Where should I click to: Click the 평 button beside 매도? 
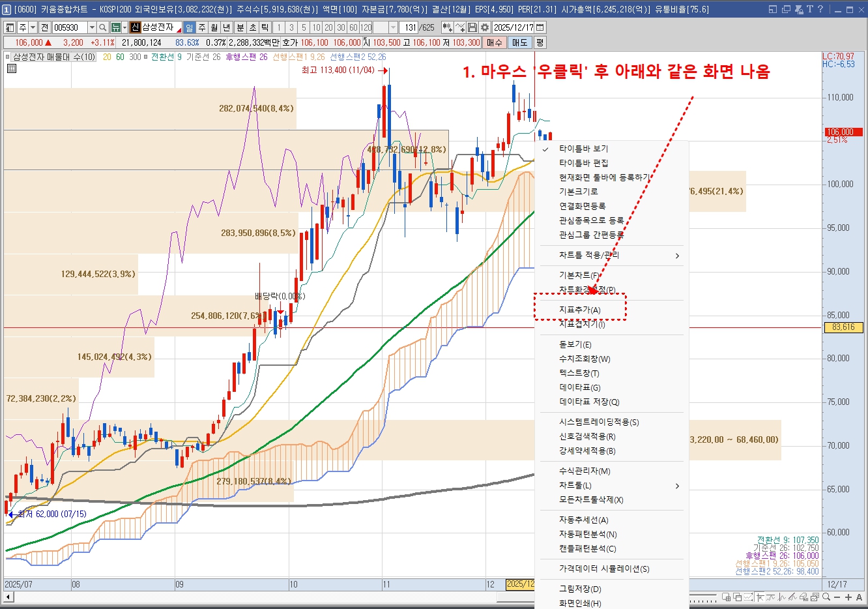540,42
